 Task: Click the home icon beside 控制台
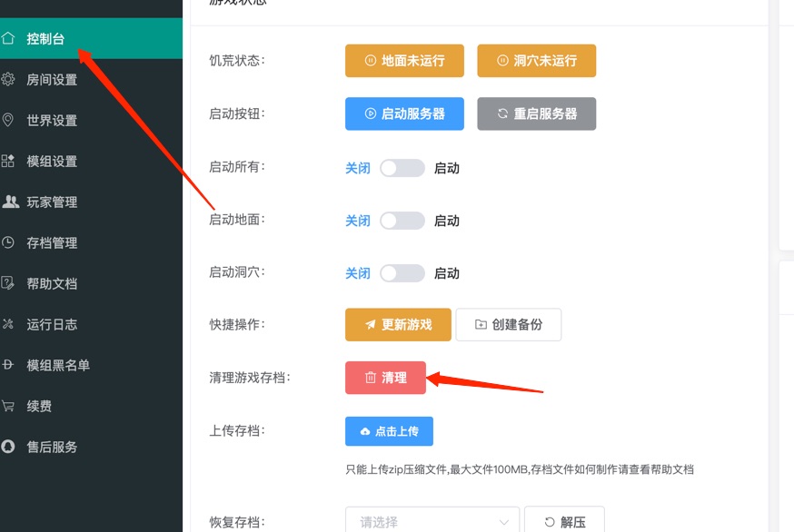8,38
